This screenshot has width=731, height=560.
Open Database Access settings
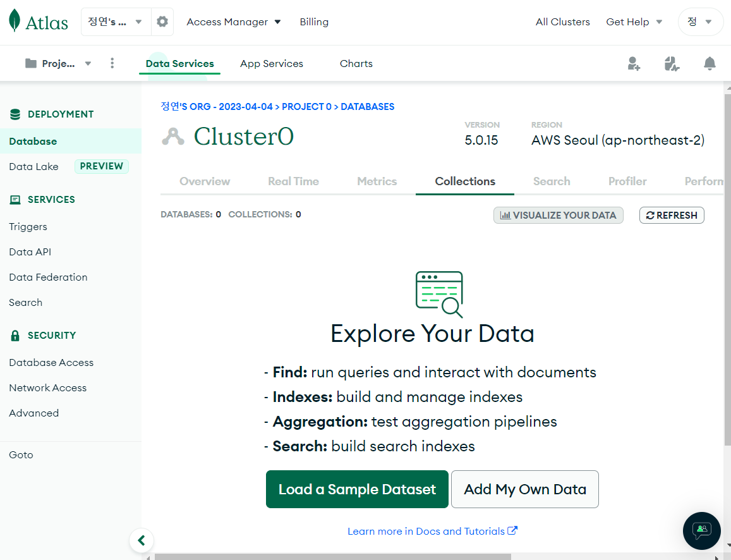(51, 363)
